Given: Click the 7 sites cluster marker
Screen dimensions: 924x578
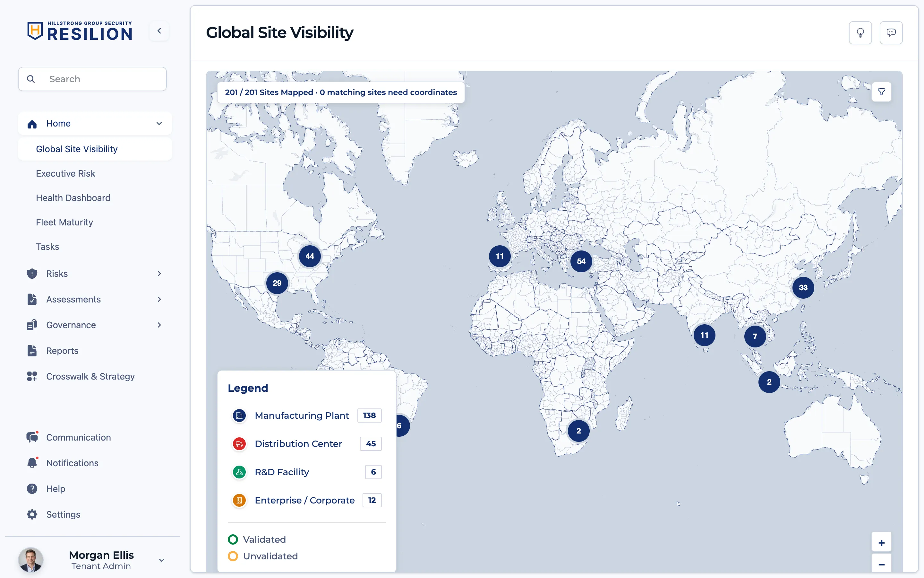Looking at the screenshot, I should pyautogui.click(x=755, y=337).
